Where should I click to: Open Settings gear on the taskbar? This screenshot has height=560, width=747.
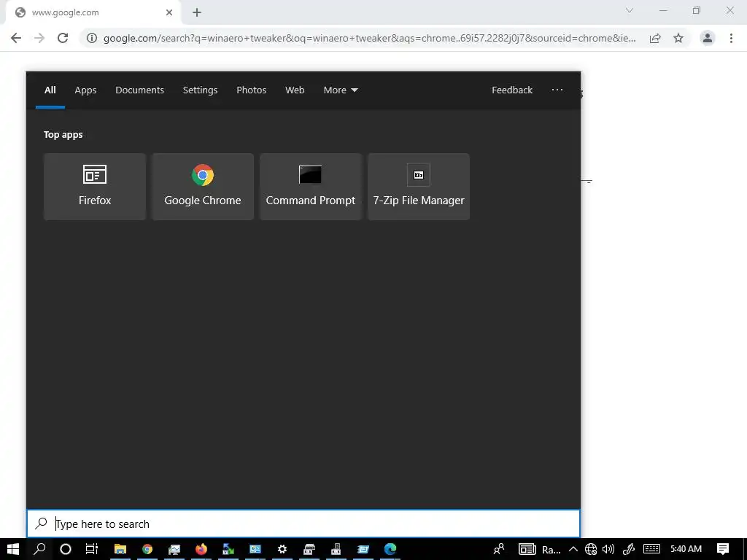[x=282, y=549]
